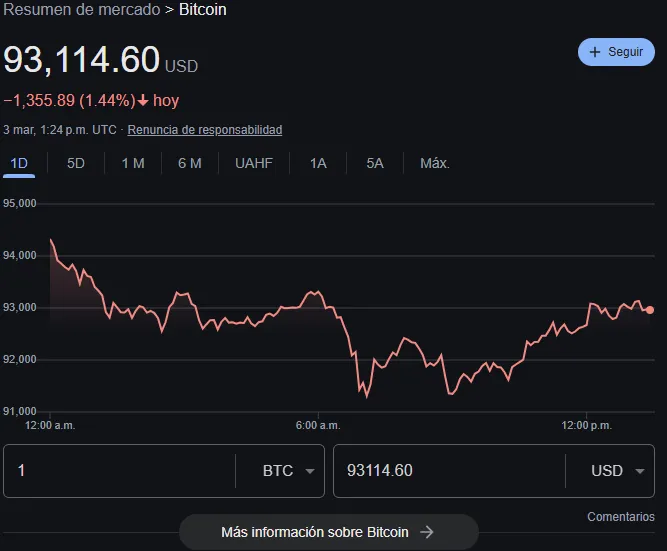Click the current price dot on chart
The height and width of the screenshot is (551, 667).
(650, 310)
